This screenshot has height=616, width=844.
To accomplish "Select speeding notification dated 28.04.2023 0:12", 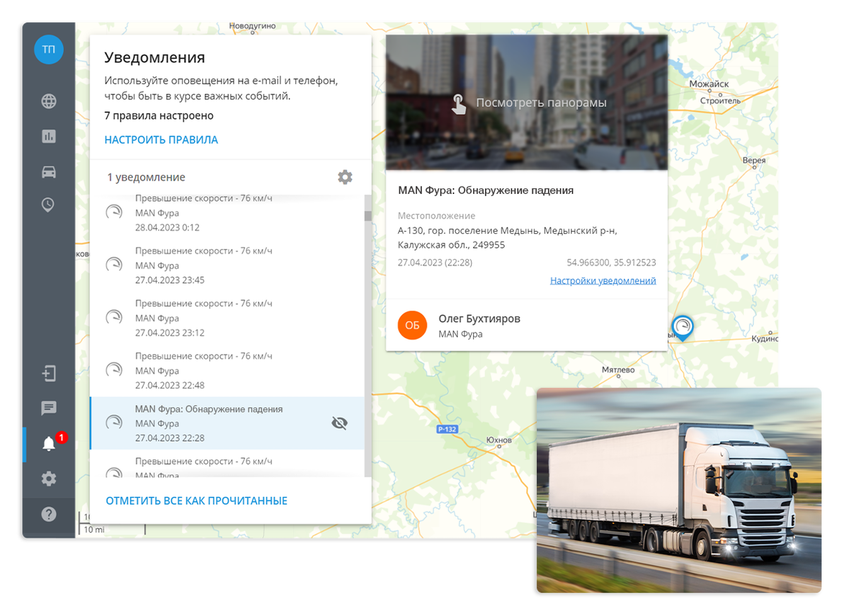I will [227, 212].
